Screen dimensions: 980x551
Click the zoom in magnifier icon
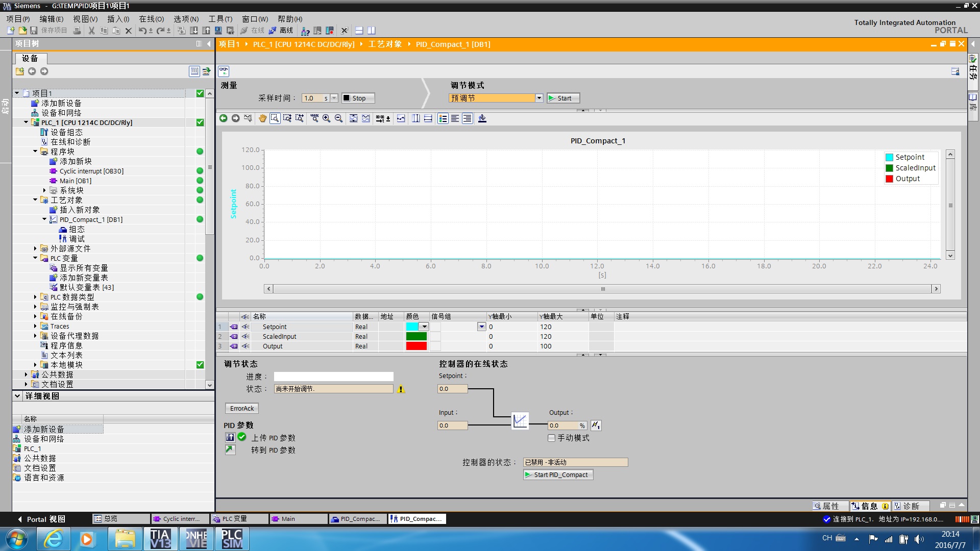pos(326,118)
